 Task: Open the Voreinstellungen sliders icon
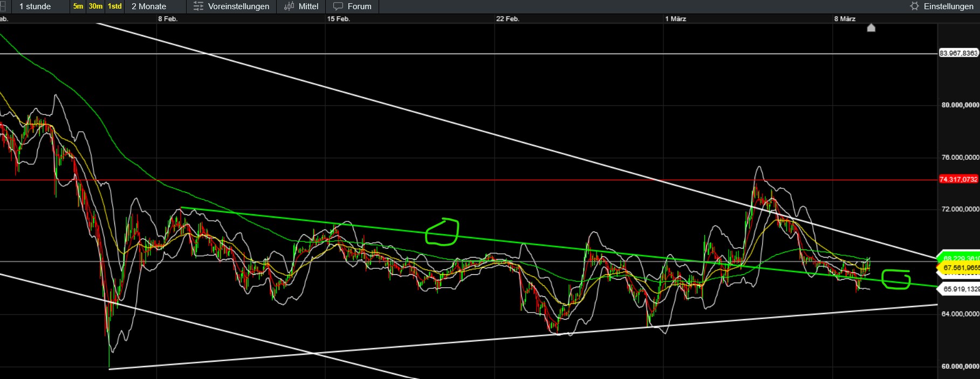click(x=198, y=6)
